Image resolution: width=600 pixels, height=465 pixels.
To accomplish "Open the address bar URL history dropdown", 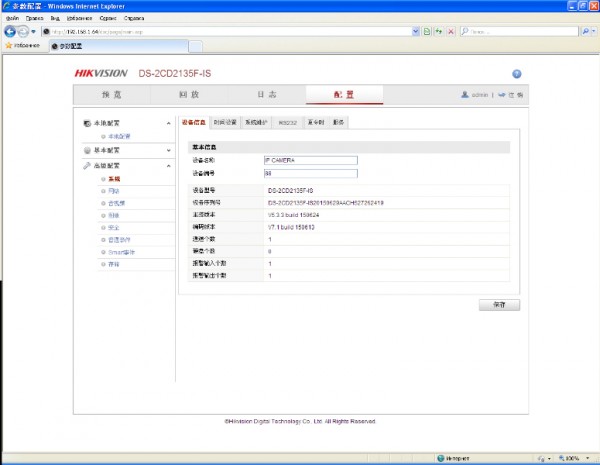I will point(416,32).
